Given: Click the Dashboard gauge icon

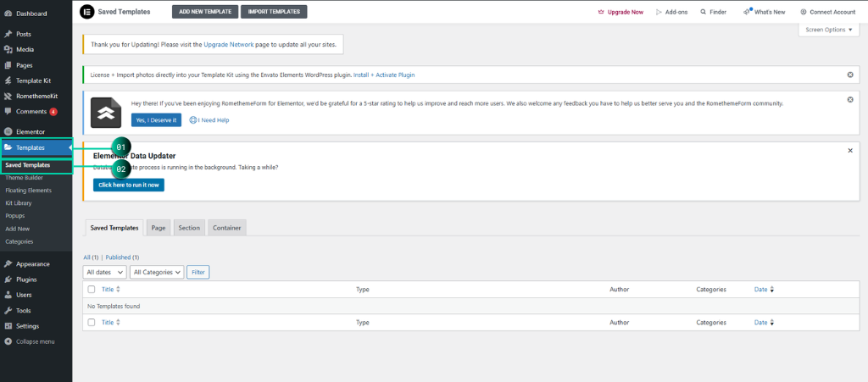Looking at the screenshot, I should pos(8,14).
